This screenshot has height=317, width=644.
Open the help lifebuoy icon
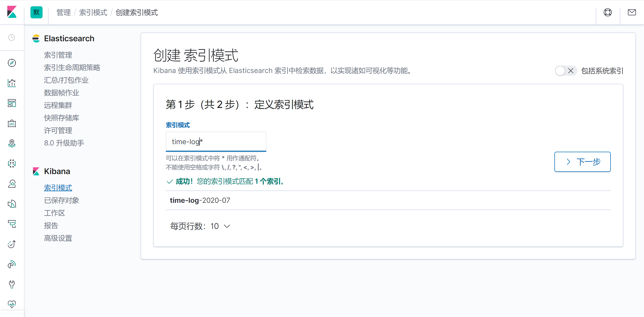(x=608, y=12)
